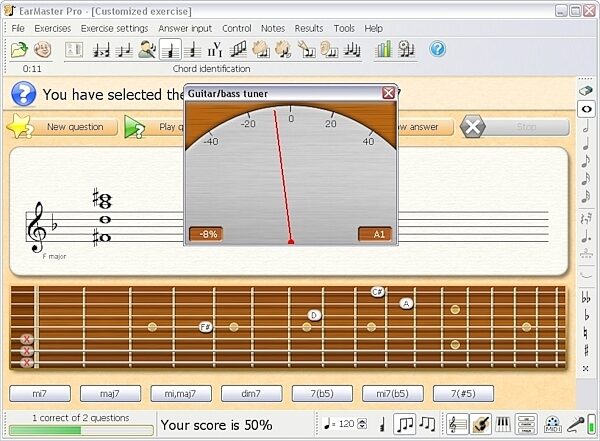Open the File menu
The image size is (600, 441).
point(18,28)
